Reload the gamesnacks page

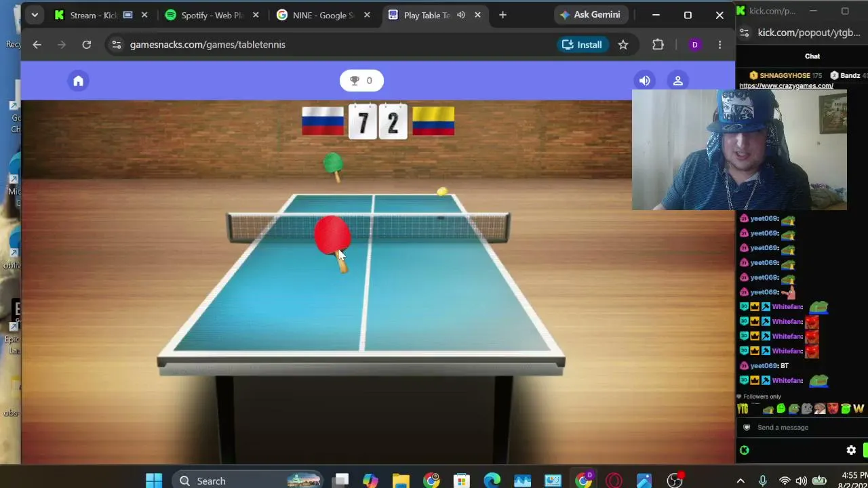[x=87, y=45]
